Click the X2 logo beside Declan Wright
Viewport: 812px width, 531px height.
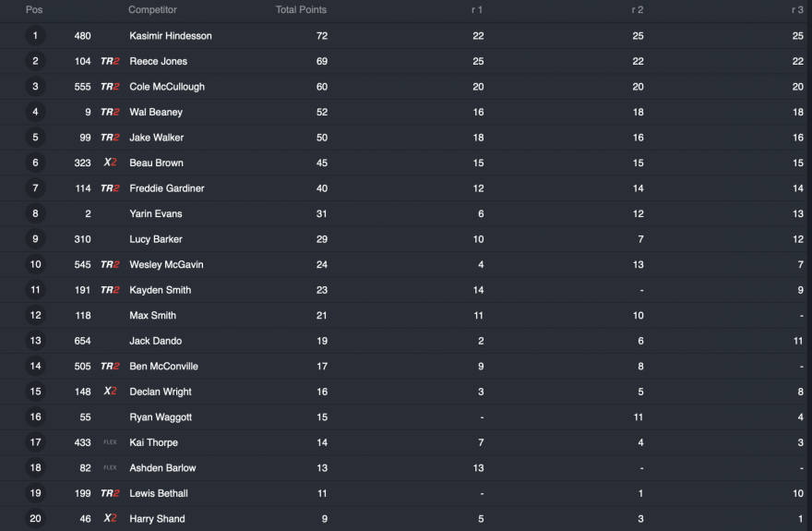point(110,392)
